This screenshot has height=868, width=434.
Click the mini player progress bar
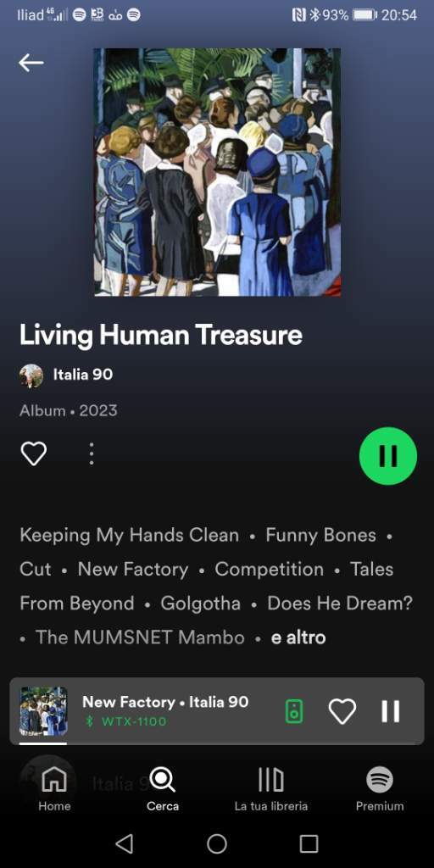tap(217, 743)
